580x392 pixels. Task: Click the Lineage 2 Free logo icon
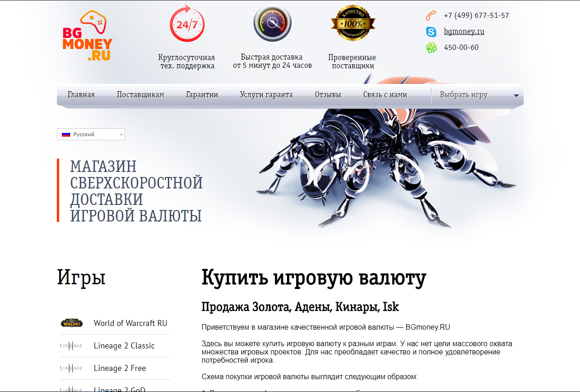click(72, 368)
